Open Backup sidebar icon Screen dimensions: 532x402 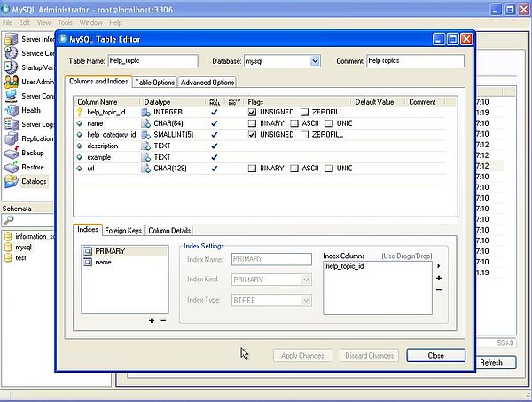[11, 153]
